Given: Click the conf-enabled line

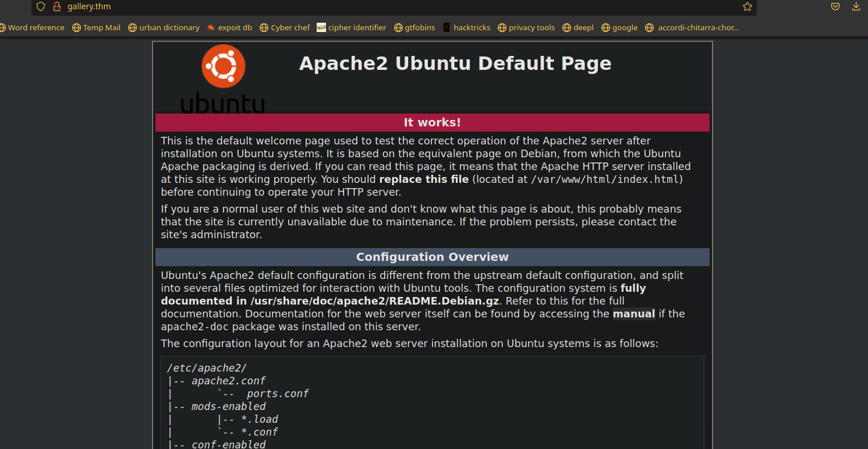Looking at the screenshot, I should pyautogui.click(x=228, y=444).
